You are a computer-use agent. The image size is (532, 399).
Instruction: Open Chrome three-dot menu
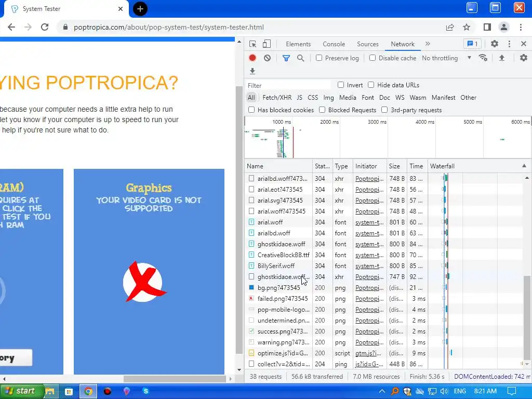(x=521, y=27)
